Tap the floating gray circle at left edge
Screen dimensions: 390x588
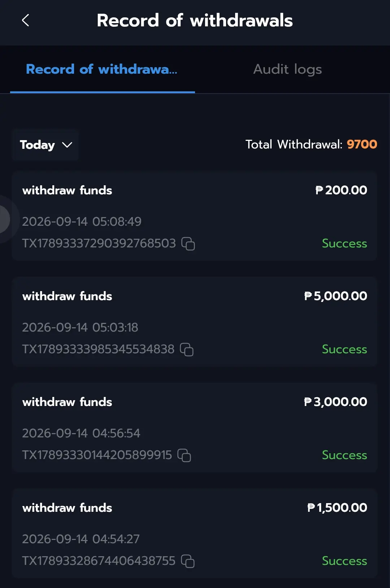coord(4,219)
